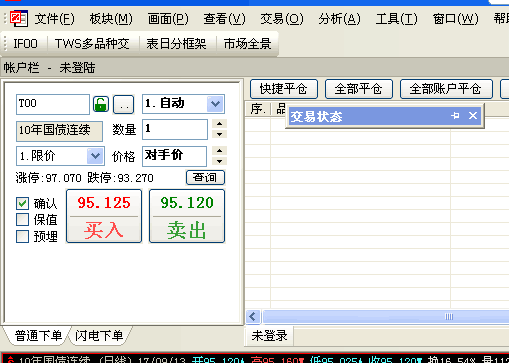Click the application logo icon in menu bar
The image size is (509, 363).
click(18, 18)
